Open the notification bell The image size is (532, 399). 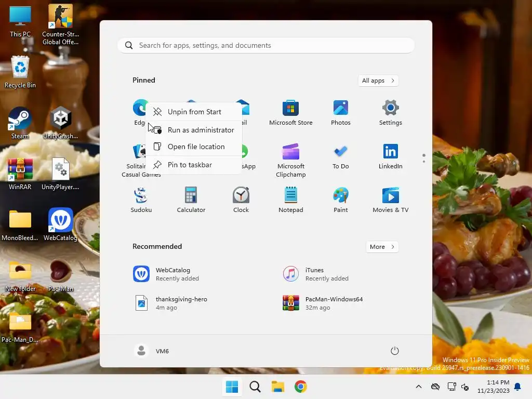pos(518,387)
